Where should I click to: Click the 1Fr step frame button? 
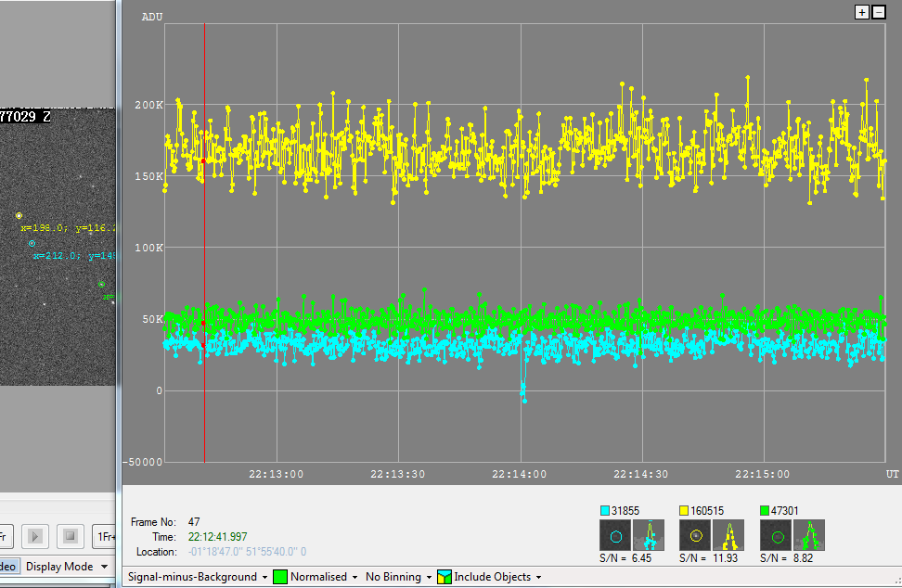[x=104, y=536]
